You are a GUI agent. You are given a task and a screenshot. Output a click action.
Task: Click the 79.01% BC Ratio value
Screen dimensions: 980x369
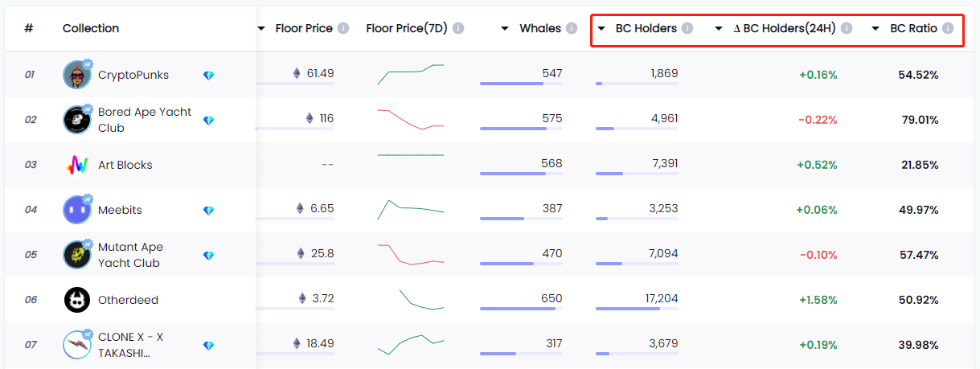click(x=919, y=120)
